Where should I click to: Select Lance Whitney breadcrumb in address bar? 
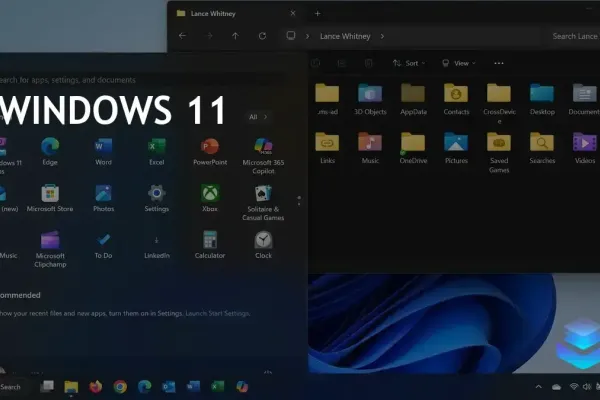click(x=345, y=36)
